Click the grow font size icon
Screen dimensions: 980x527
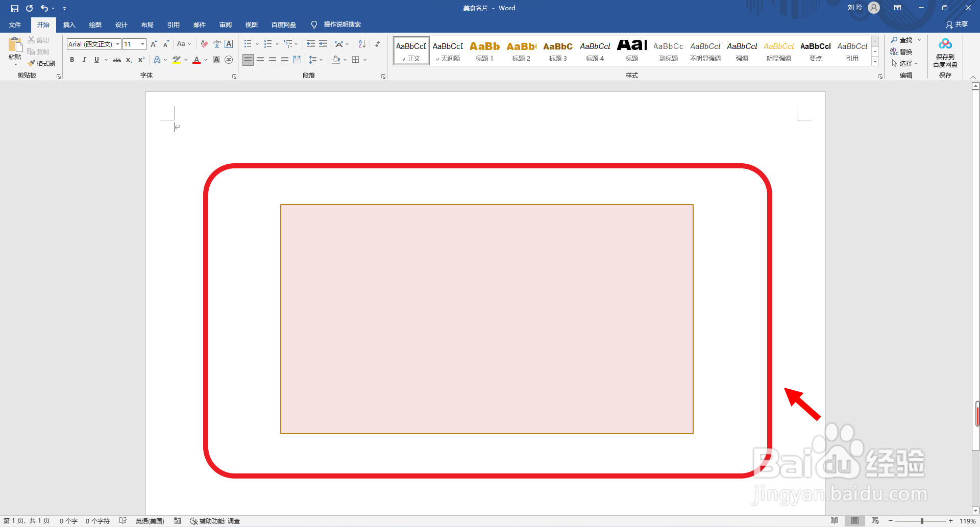coord(154,44)
